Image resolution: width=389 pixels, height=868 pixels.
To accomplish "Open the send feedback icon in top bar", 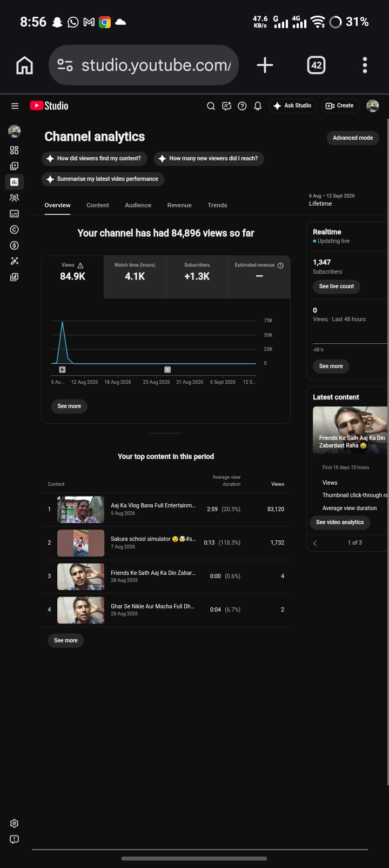I will 227,106.
